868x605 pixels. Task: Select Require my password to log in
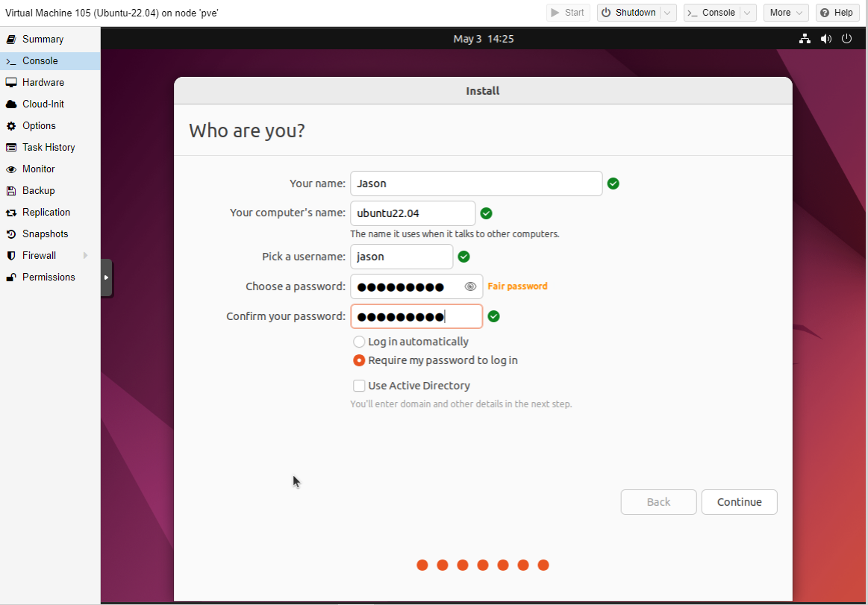click(x=359, y=360)
